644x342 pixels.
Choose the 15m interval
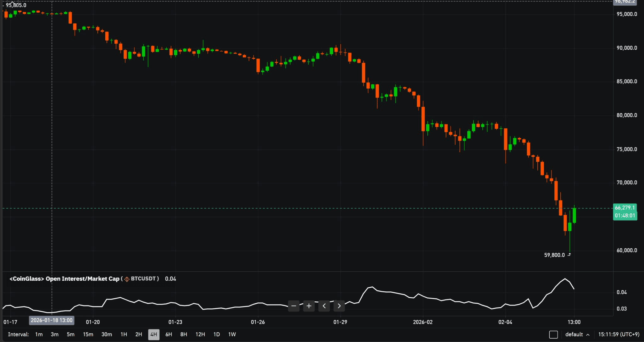88,334
